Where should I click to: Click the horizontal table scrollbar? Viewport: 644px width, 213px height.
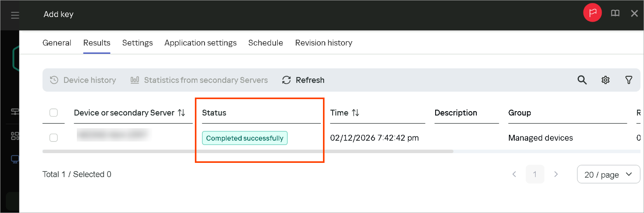(x=248, y=152)
